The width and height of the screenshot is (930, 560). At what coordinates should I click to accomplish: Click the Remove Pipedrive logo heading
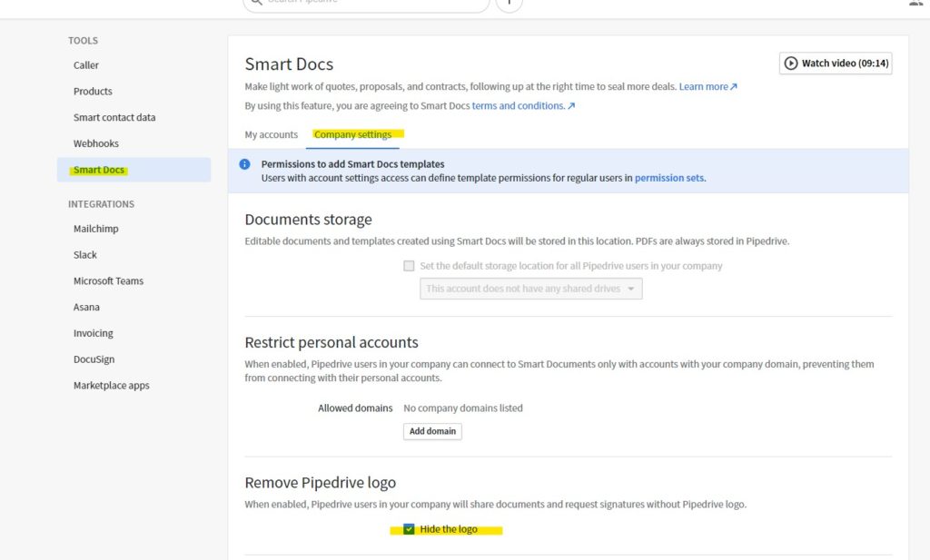pos(321,482)
